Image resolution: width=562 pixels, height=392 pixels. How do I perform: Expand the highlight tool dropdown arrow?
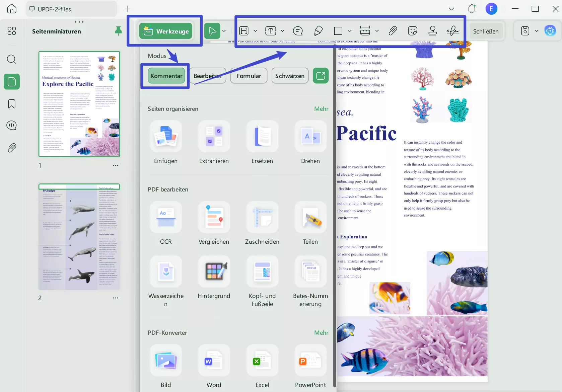pos(255,31)
